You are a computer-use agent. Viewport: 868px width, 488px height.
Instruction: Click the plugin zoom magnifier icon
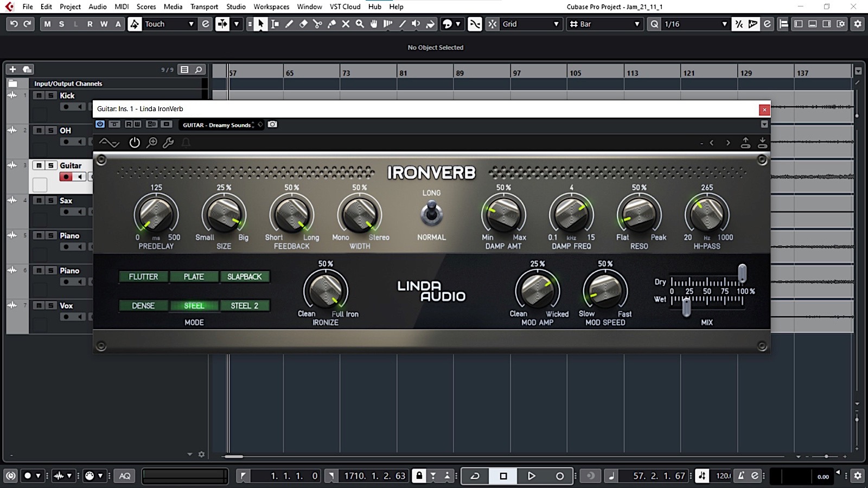[x=152, y=143]
